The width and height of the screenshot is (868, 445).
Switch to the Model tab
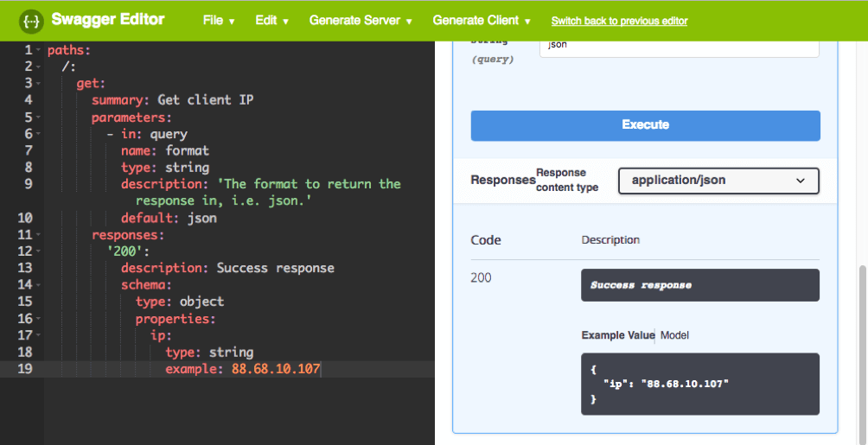click(675, 335)
